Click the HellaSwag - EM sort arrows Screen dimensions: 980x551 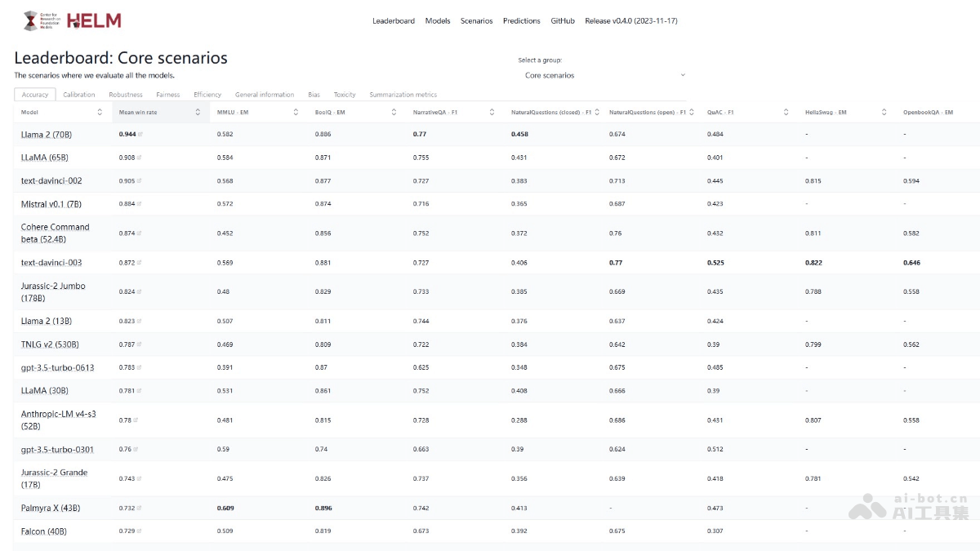coord(884,112)
